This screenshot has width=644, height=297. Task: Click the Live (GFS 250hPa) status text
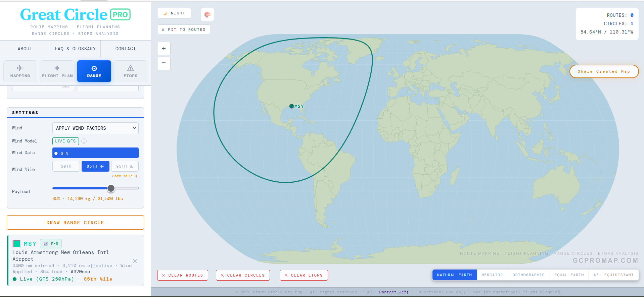pos(47,279)
